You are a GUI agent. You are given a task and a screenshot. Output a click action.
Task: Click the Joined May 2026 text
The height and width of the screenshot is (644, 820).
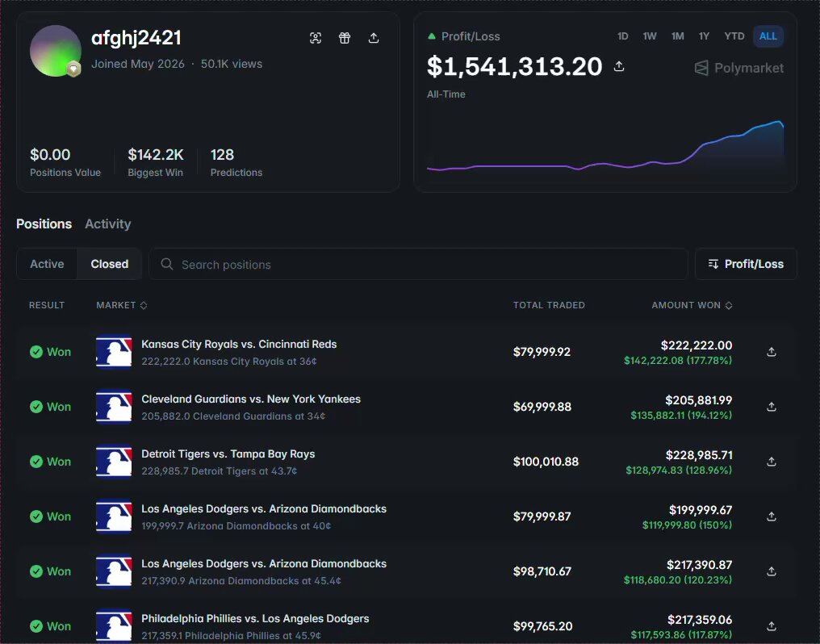pos(138,64)
